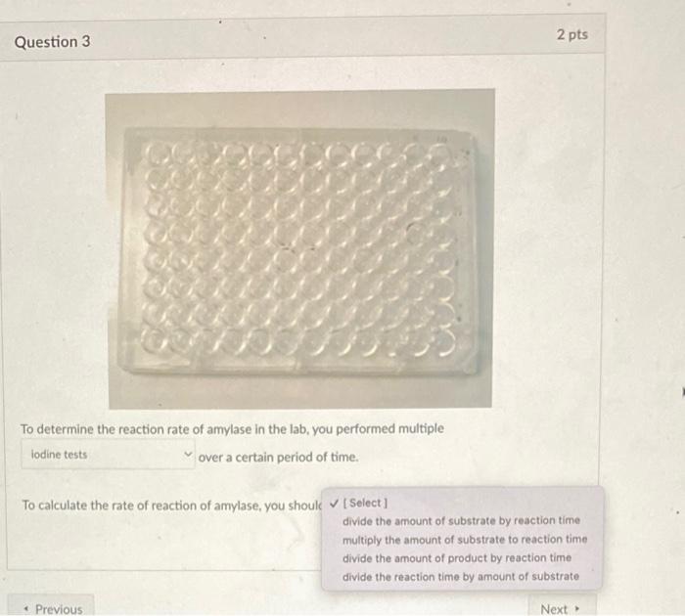685x616 pixels.
Task: Click the right arrow icon on Next
Action: click(577, 608)
